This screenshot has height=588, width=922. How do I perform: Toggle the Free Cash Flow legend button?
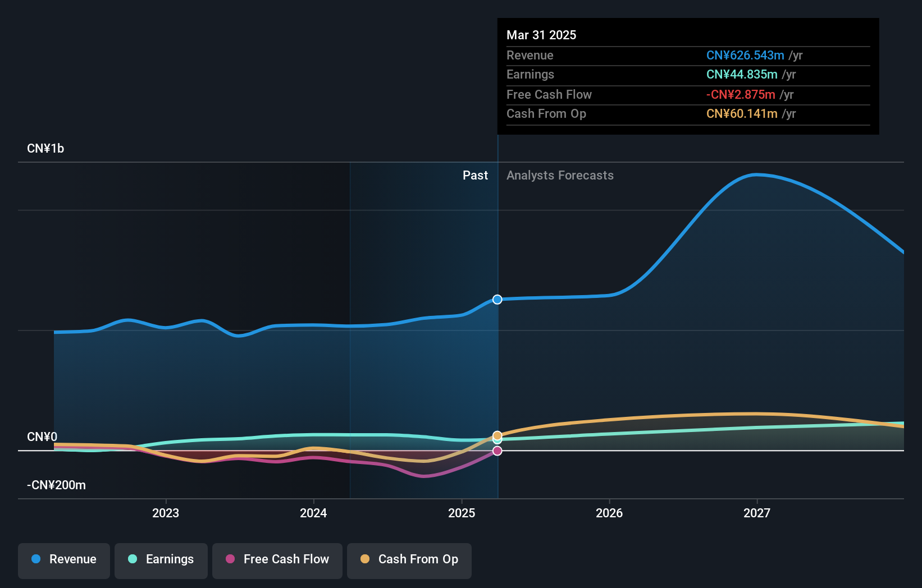coord(277,561)
